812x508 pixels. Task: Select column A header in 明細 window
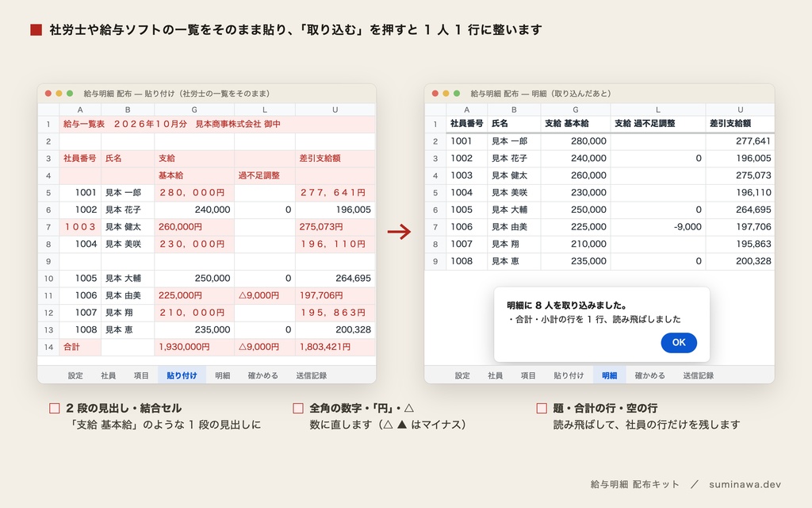466,110
